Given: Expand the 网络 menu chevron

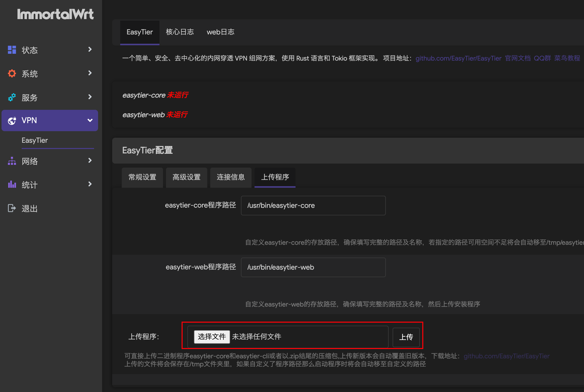Looking at the screenshot, I should [90, 160].
